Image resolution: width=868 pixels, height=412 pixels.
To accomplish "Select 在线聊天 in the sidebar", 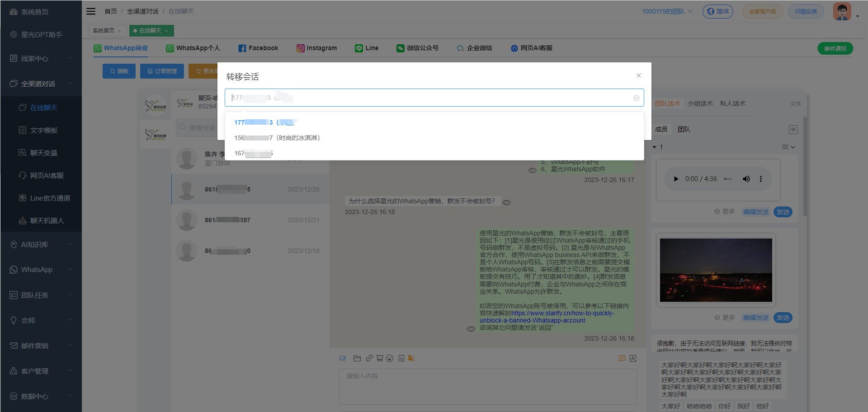I will point(41,108).
